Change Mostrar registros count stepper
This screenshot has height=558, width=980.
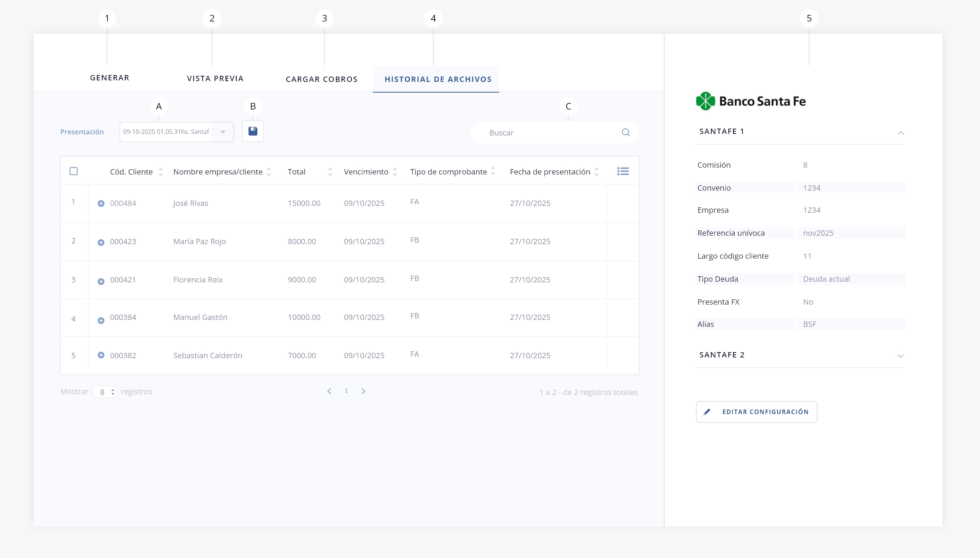(112, 392)
